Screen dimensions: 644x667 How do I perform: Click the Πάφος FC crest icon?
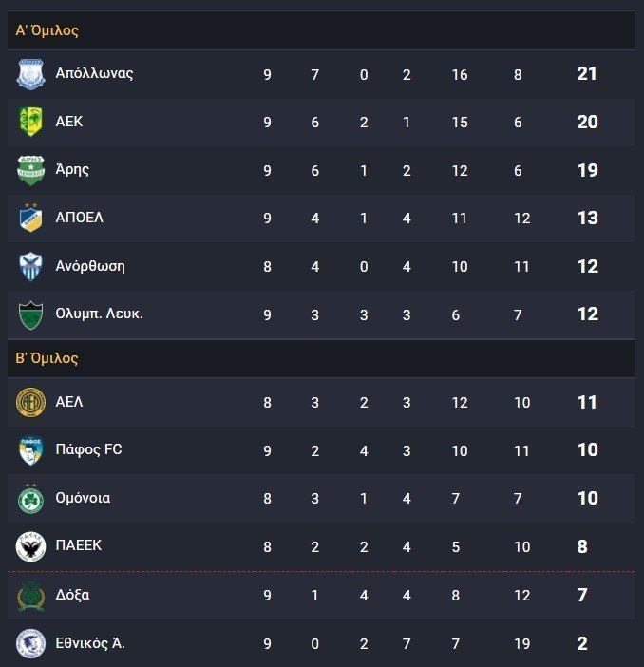(30, 450)
